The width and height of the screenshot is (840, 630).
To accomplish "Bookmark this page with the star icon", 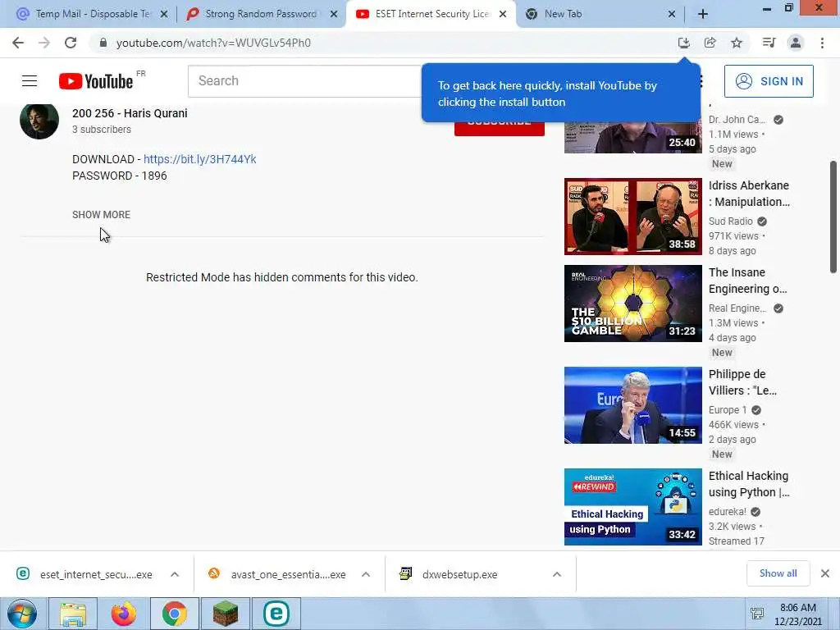I will (737, 43).
